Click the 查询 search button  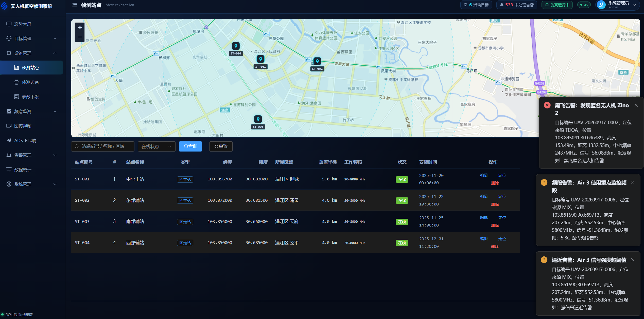pyautogui.click(x=190, y=146)
